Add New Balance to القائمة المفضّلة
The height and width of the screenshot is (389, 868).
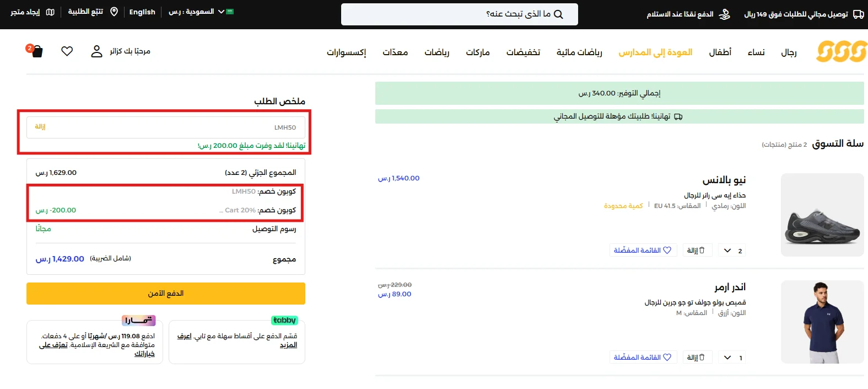[643, 251]
